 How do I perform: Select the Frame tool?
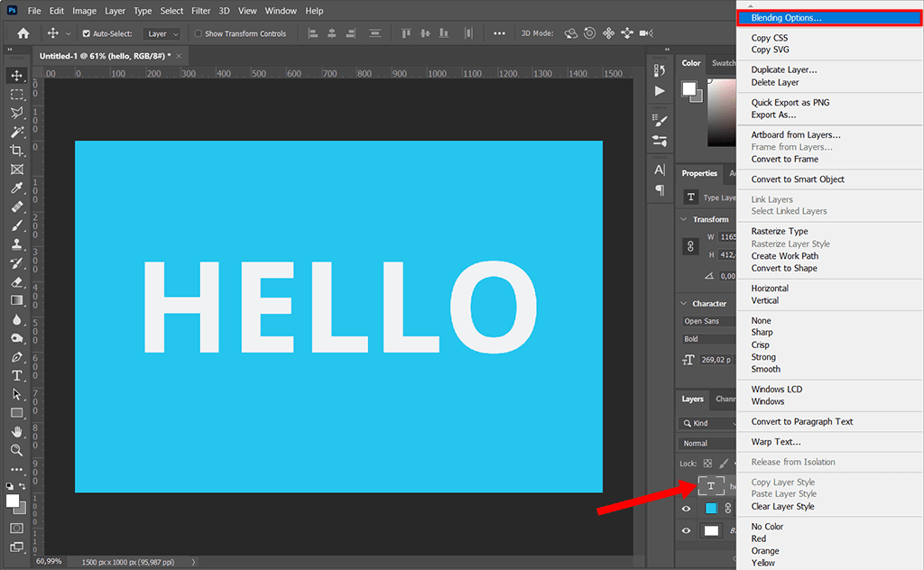(x=16, y=170)
